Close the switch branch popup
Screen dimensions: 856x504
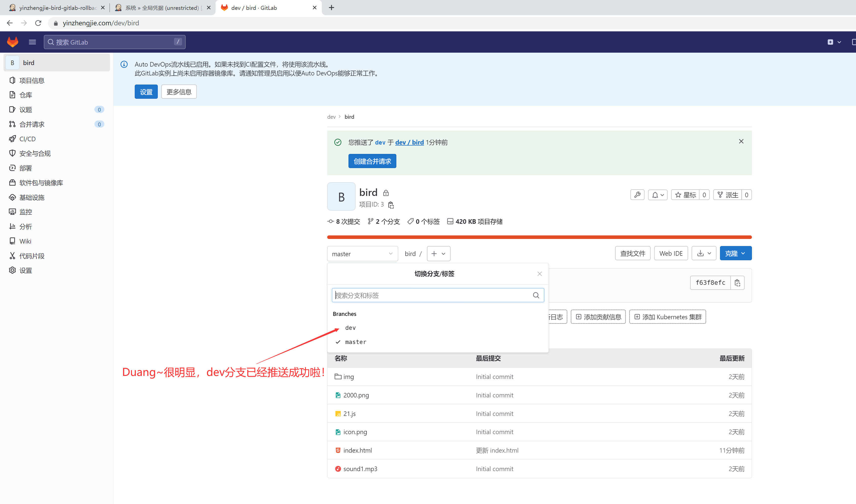(x=539, y=274)
